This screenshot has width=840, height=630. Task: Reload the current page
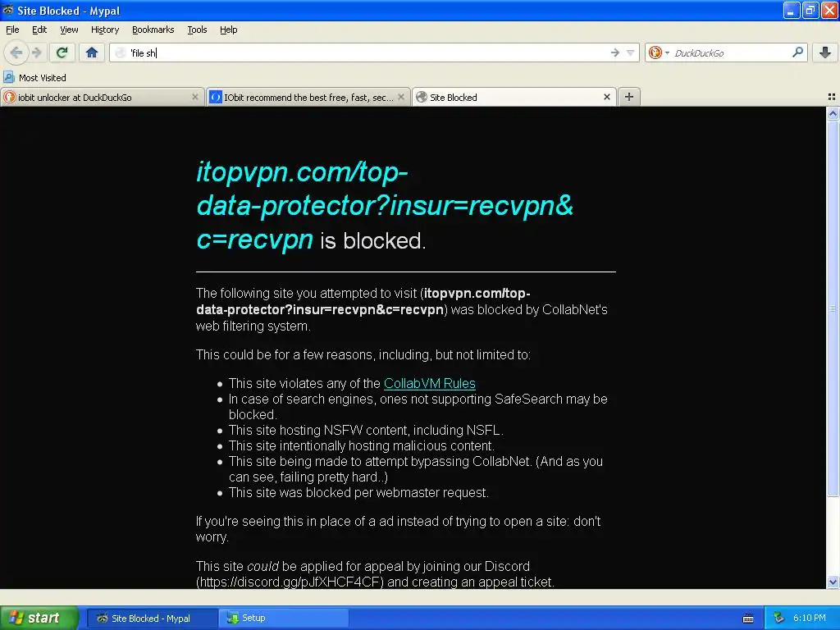62,52
